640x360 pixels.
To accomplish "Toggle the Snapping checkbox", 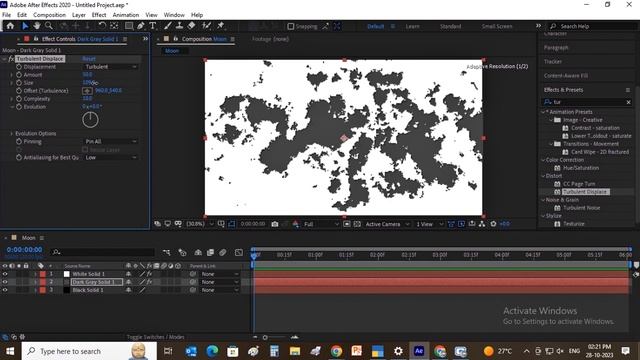I will pos(291,26).
